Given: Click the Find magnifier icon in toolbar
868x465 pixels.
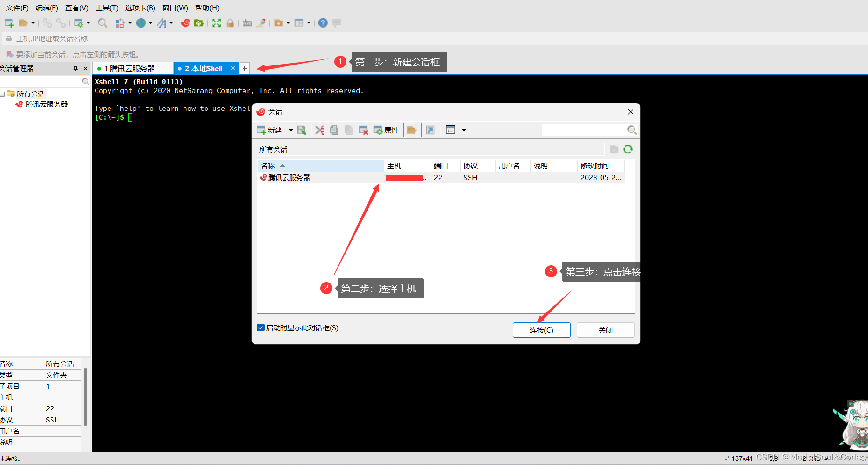Looking at the screenshot, I should [x=103, y=23].
